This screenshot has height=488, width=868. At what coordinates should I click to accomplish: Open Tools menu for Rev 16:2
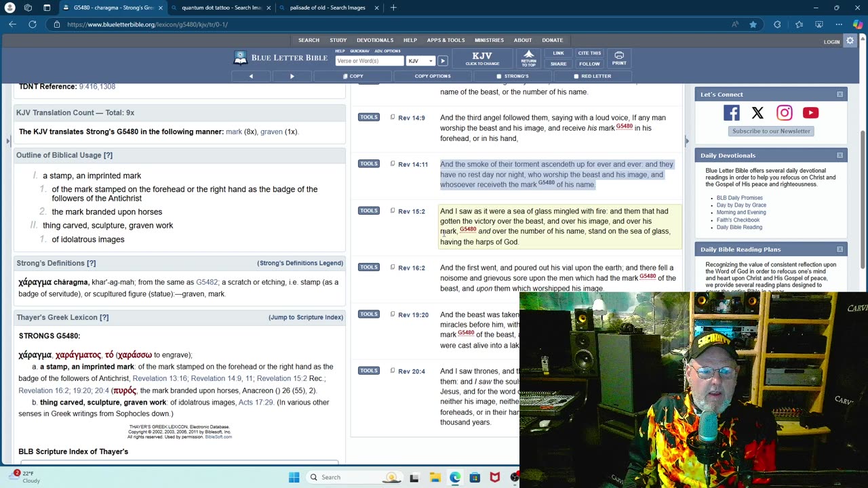368,267
